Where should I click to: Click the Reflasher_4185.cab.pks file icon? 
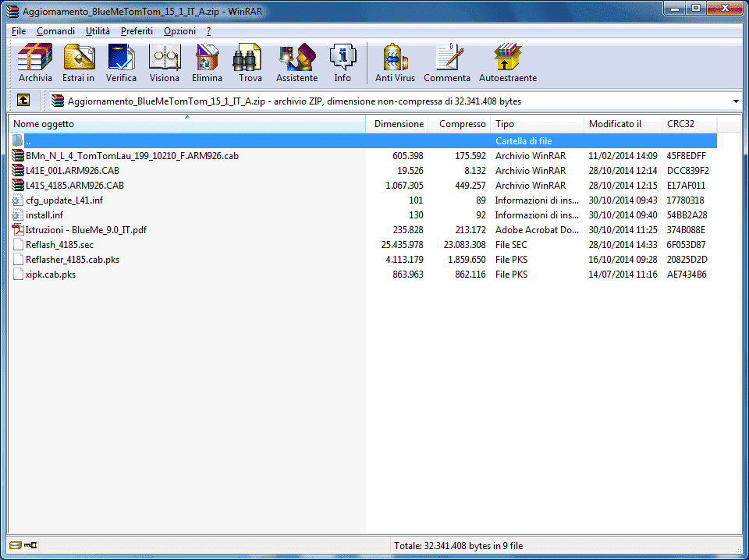(x=18, y=259)
